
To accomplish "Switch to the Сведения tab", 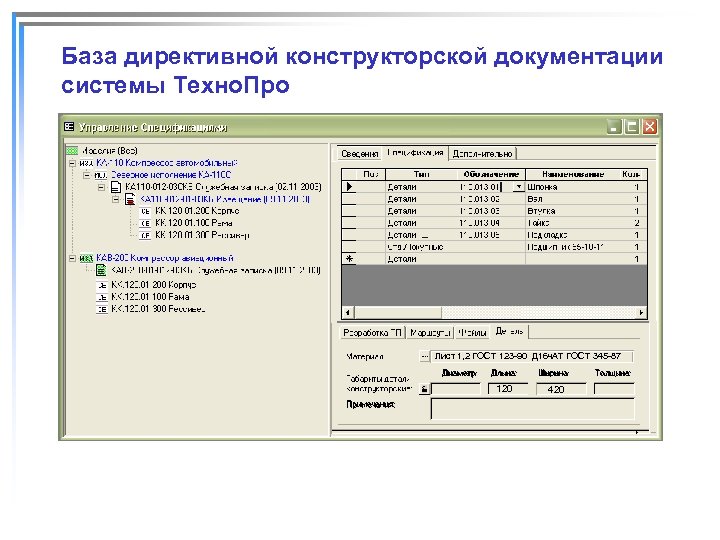I will 360,154.
